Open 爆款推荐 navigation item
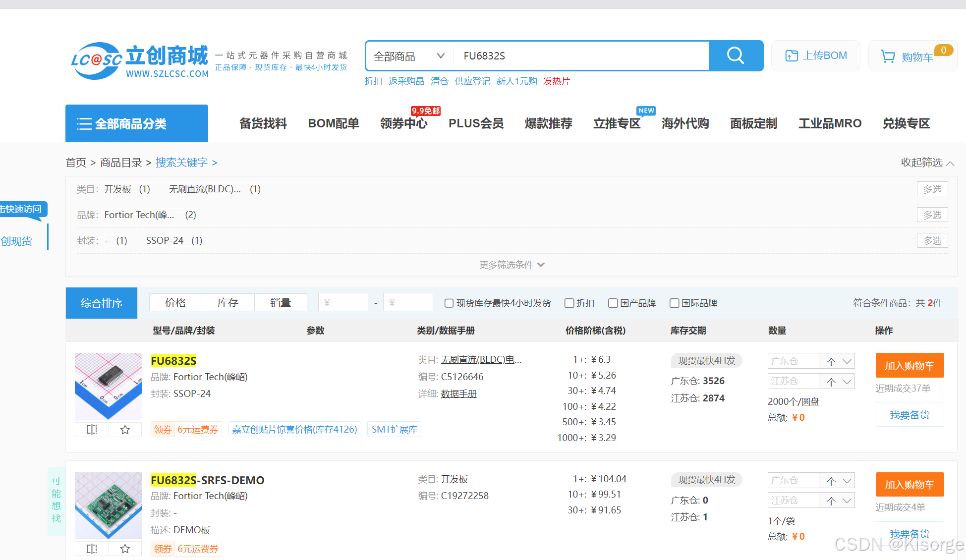 [x=549, y=123]
